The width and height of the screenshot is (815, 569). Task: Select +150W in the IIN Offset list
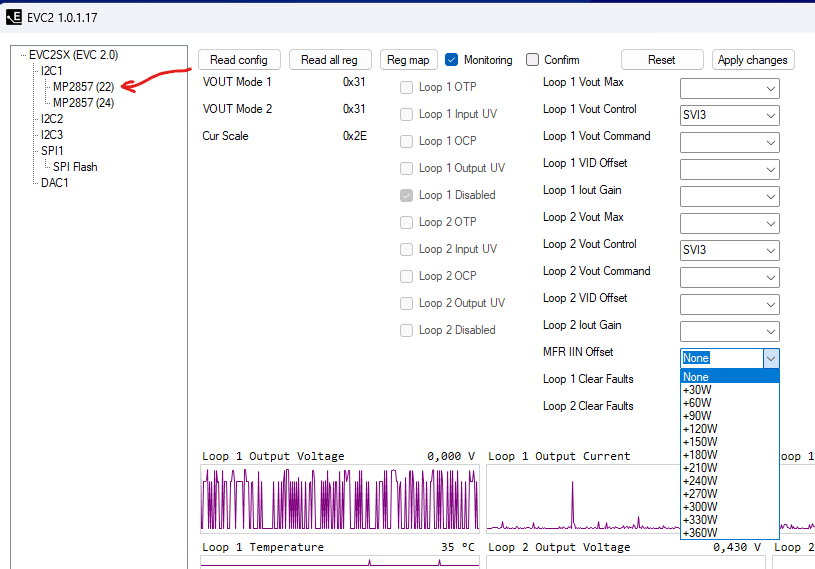[x=730, y=442]
